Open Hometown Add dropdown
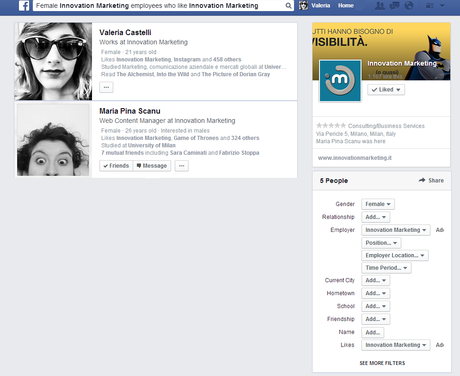This screenshot has width=460, height=376. pos(375,293)
